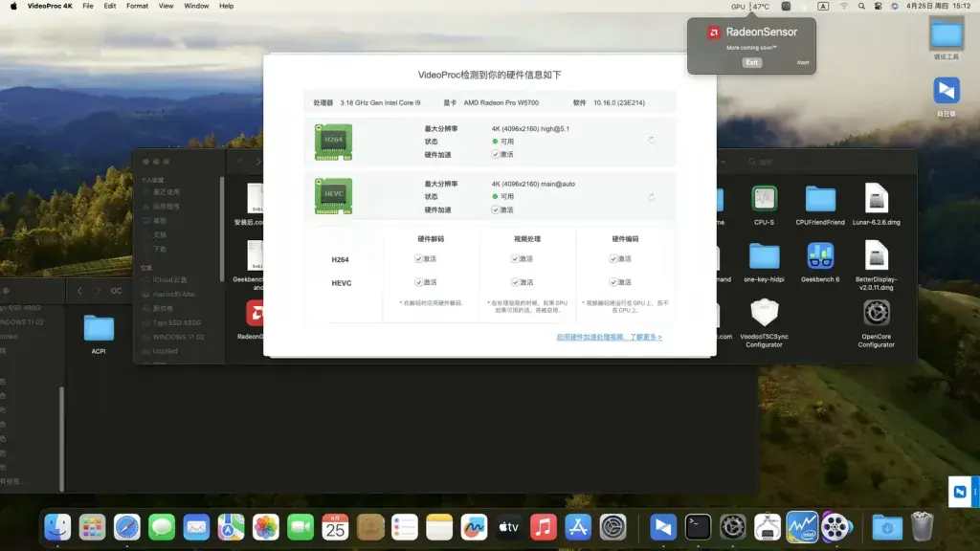Open Mail from the Dock
This screenshot has height=551, width=980.
tap(196, 527)
